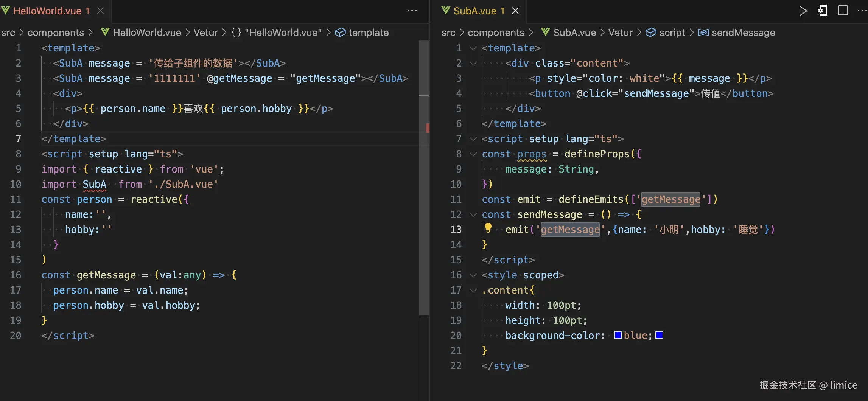This screenshot has height=401, width=868.
Task: Open more actions menu for HelloWorld.vue editor group
Action: tap(412, 11)
